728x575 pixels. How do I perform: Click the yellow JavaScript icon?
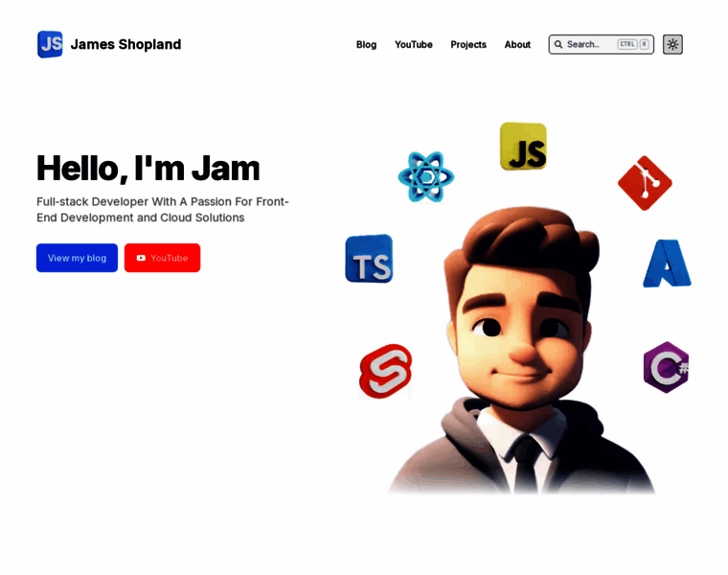point(523,147)
